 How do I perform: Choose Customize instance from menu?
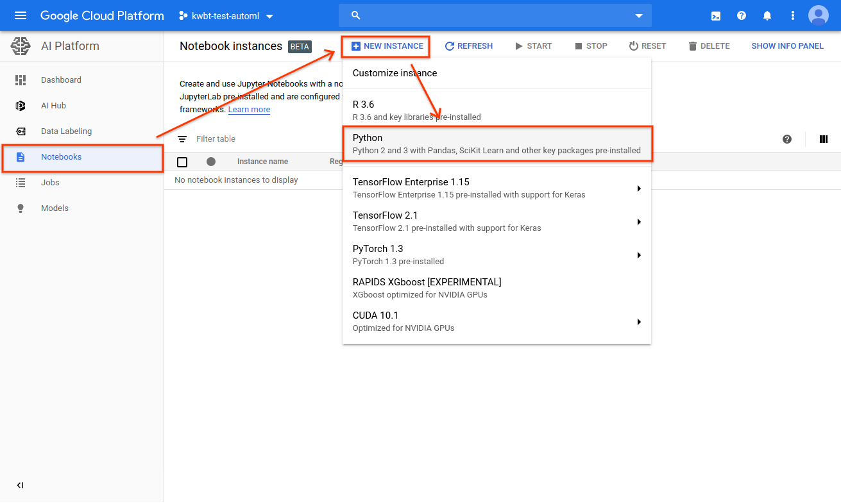(497, 73)
